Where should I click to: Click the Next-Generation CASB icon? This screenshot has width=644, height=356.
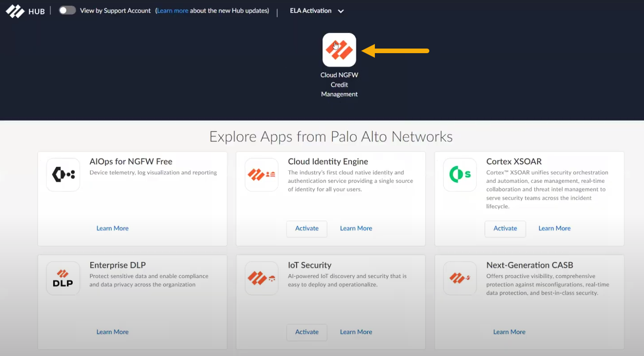(460, 278)
